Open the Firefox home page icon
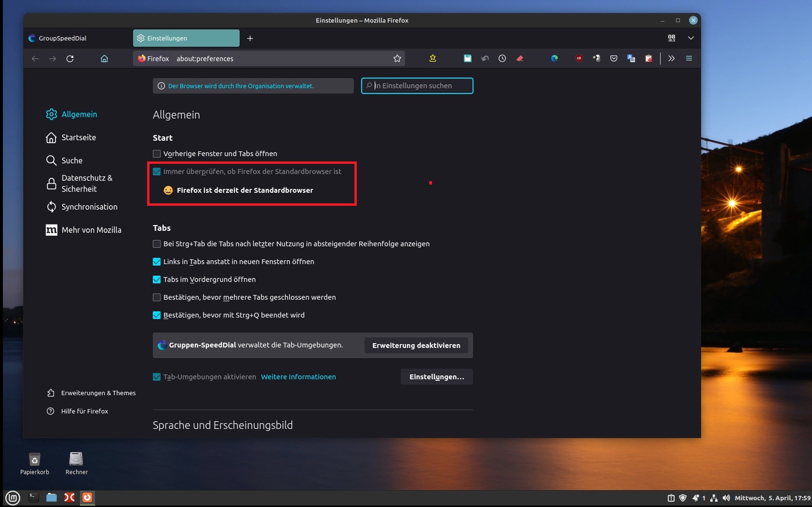The image size is (812, 507). pyautogui.click(x=104, y=59)
